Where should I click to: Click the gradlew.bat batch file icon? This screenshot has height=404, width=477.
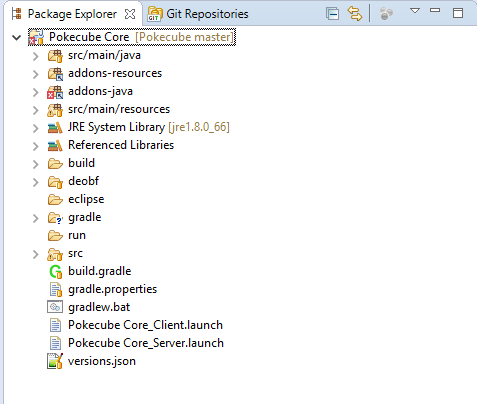tap(55, 307)
